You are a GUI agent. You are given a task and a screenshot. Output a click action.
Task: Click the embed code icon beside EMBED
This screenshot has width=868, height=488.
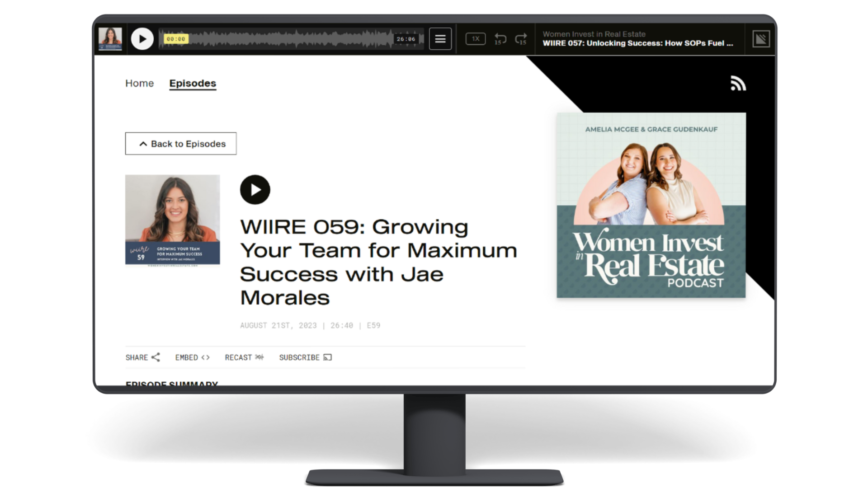(x=206, y=357)
